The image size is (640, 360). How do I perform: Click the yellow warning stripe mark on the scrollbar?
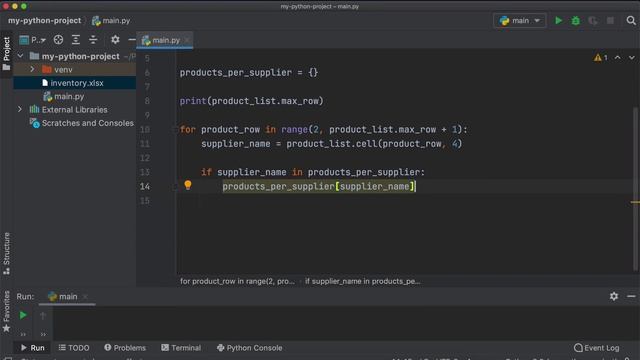(635, 202)
